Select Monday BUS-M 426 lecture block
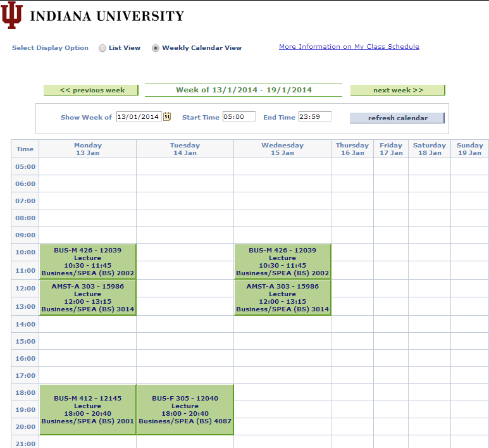 coord(88,261)
